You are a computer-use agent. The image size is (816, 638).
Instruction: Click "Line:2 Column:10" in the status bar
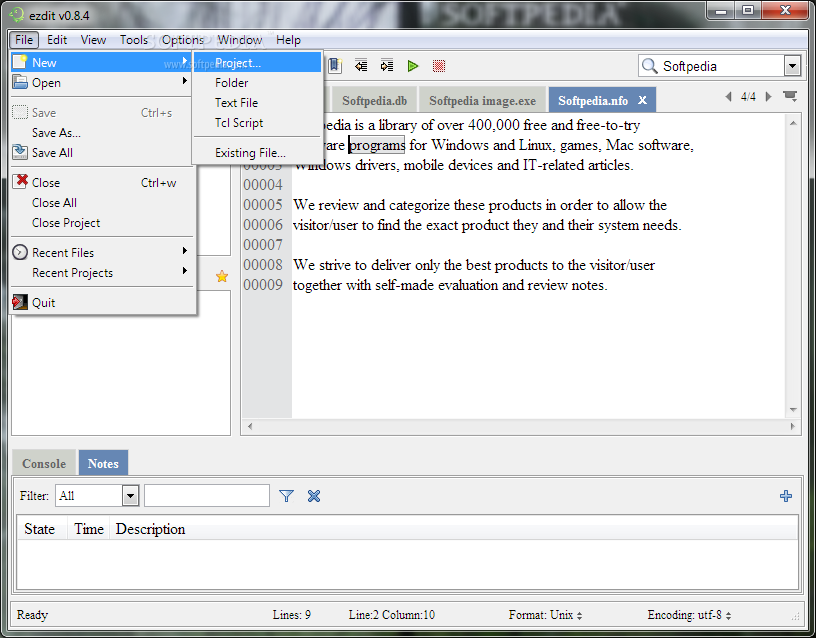point(391,615)
